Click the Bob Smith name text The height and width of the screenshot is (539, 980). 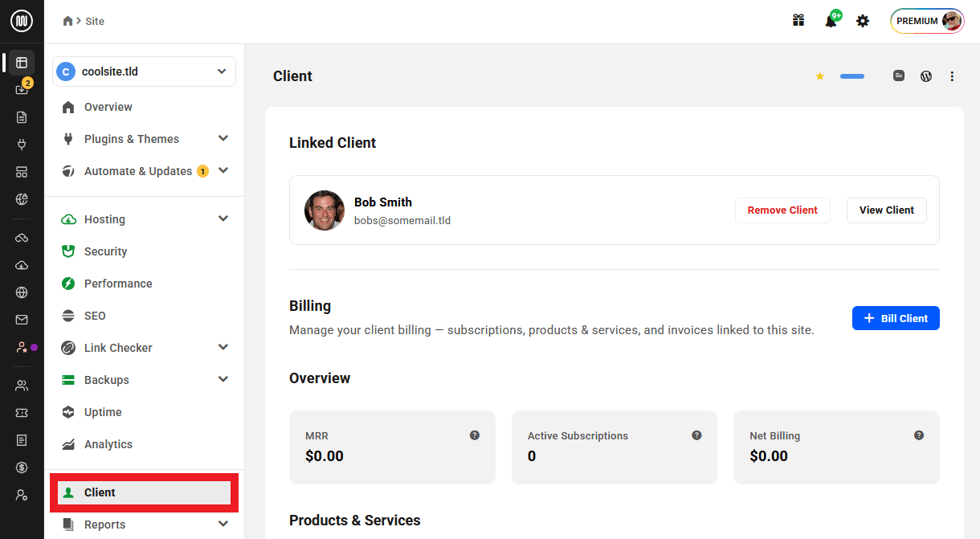(383, 202)
